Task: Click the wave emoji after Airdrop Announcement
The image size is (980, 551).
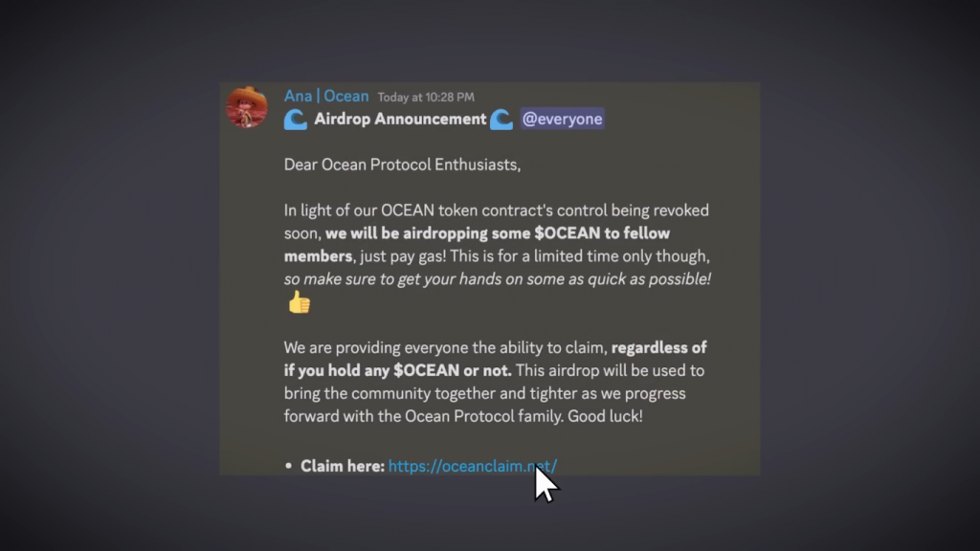Action: point(501,120)
